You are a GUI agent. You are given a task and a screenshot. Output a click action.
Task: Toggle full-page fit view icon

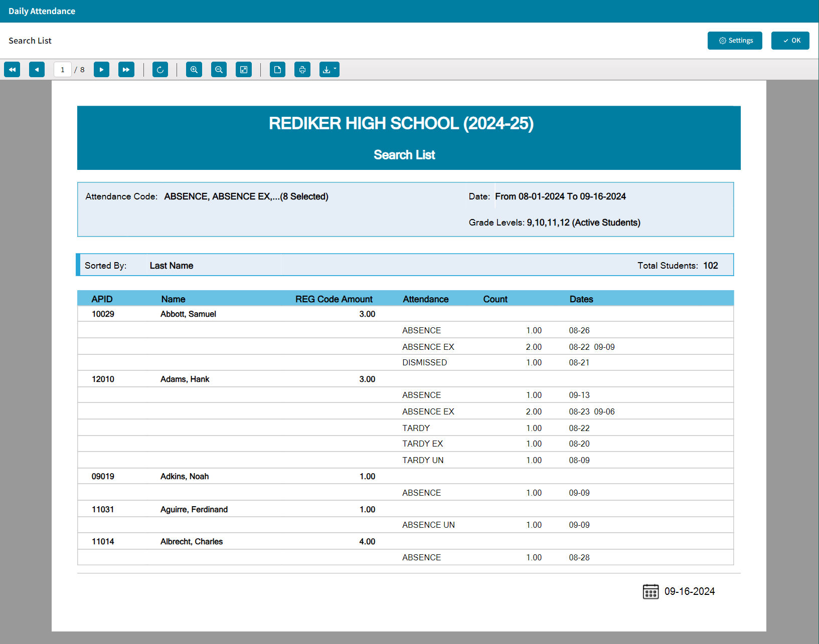(x=244, y=70)
